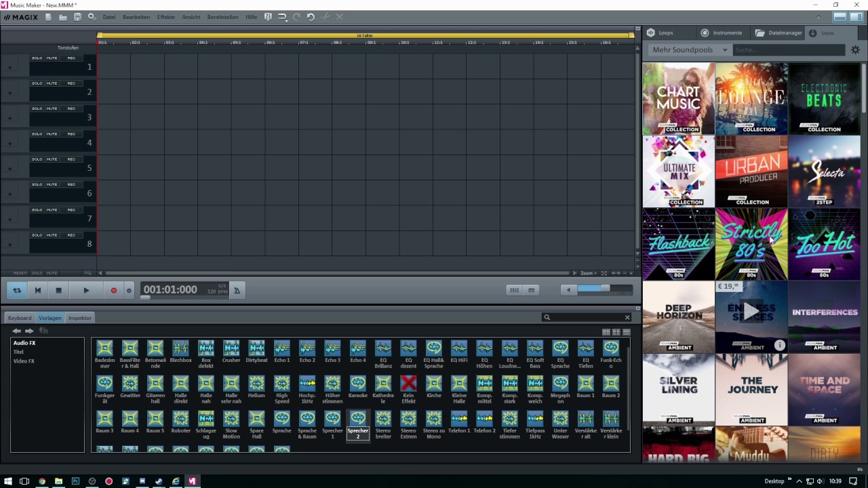Image resolution: width=868 pixels, height=488 pixels.
Task: Mute track 7
Action: tap(53, 210)
